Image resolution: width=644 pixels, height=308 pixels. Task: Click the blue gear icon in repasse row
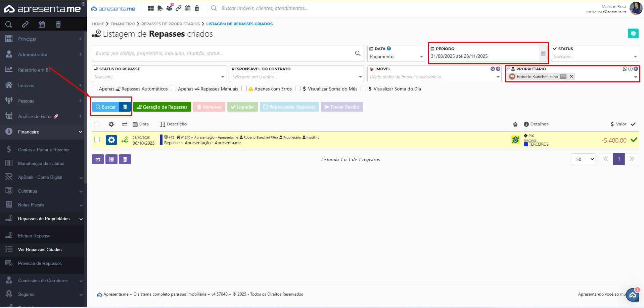point(111,140)
